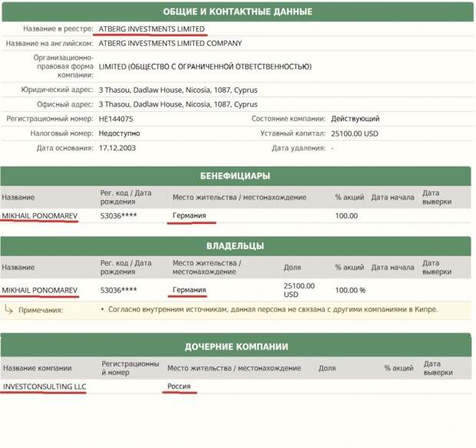Image resolution: width=476 pixels, height=448 pixels.
Task: Click the БЕНЕФИЦИАРЫ section header
Action: tap(236, 176)
